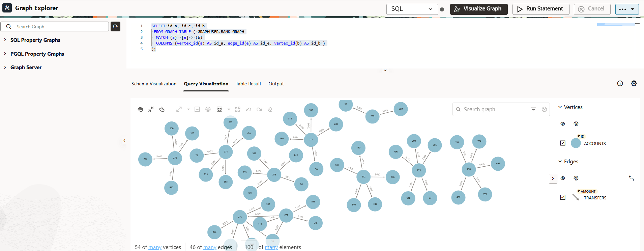This screenshot has width=644, height=251.
Task: Toggle visibility eye for all Vertices
Action: pos(563,124)
